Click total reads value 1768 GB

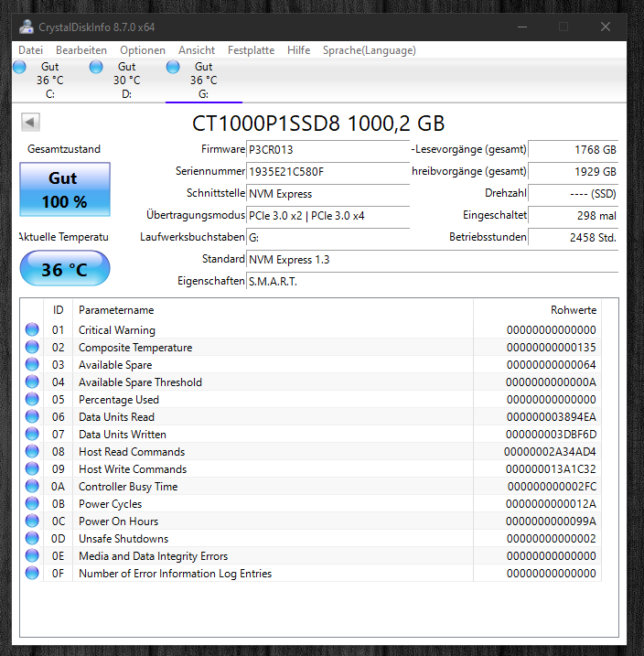(x=573, y=149)
